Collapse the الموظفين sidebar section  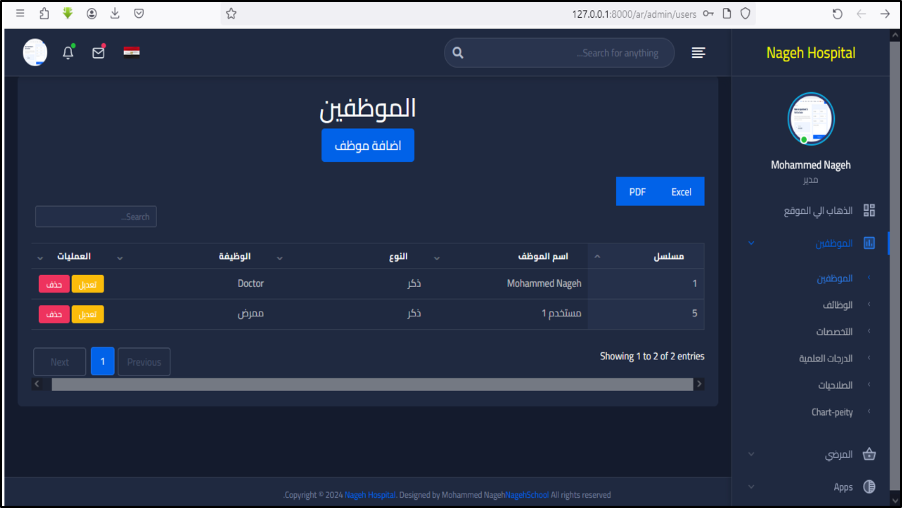pyautogui.click(x=751, y=243)
